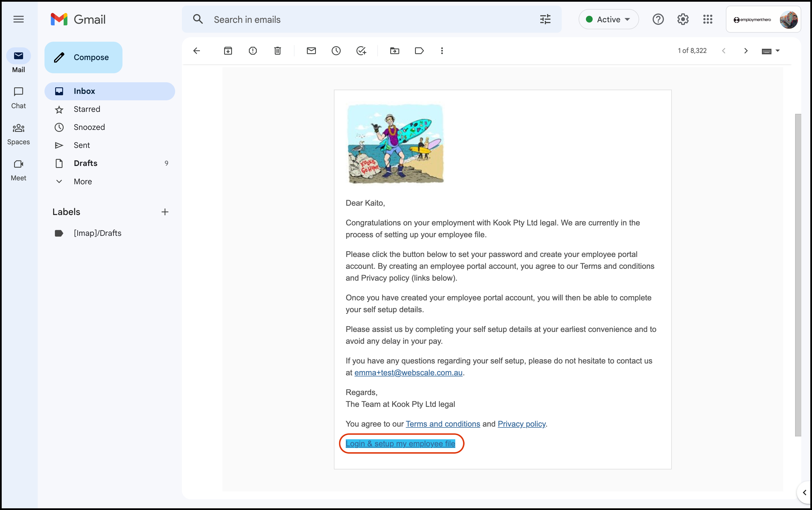Switch to the Chat section
Screen dimensions: 812x510
[x=19, y=98]
